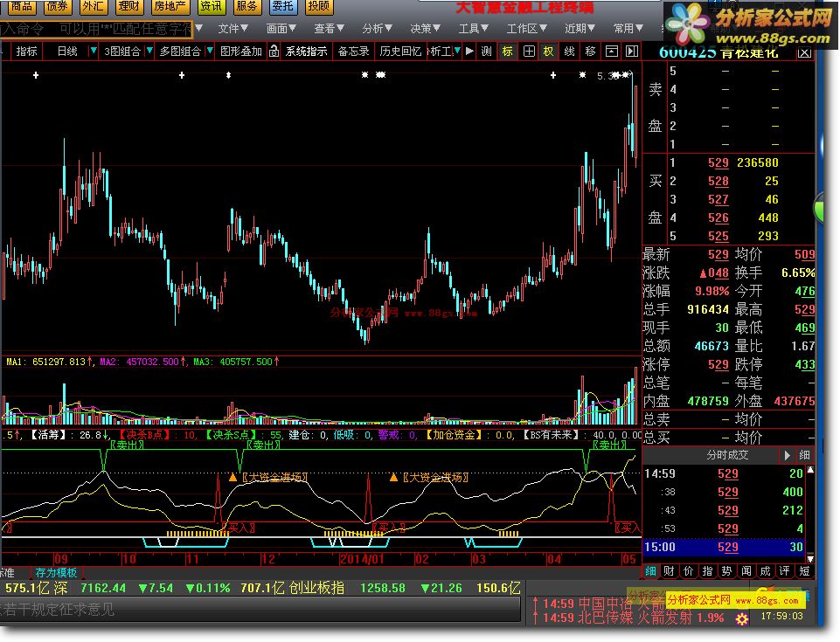840x642 pixels.
Task: Open the 债券 category tab
Action: click(57, 6)
